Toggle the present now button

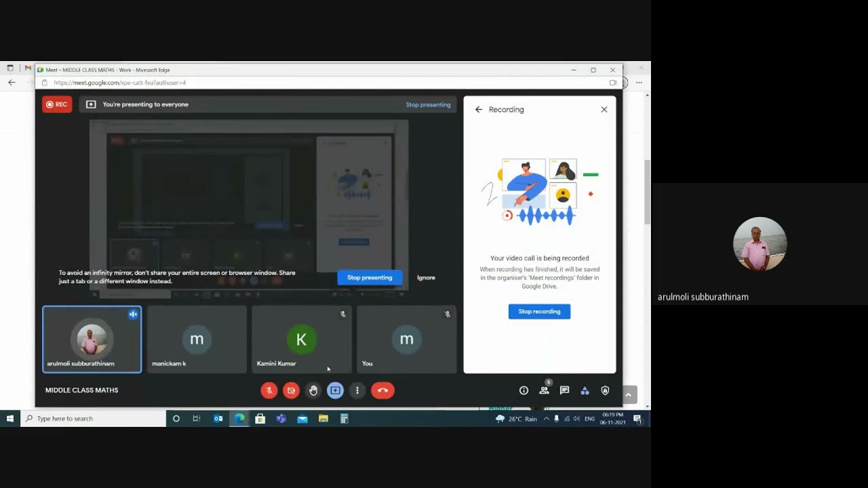coord(335,390)
